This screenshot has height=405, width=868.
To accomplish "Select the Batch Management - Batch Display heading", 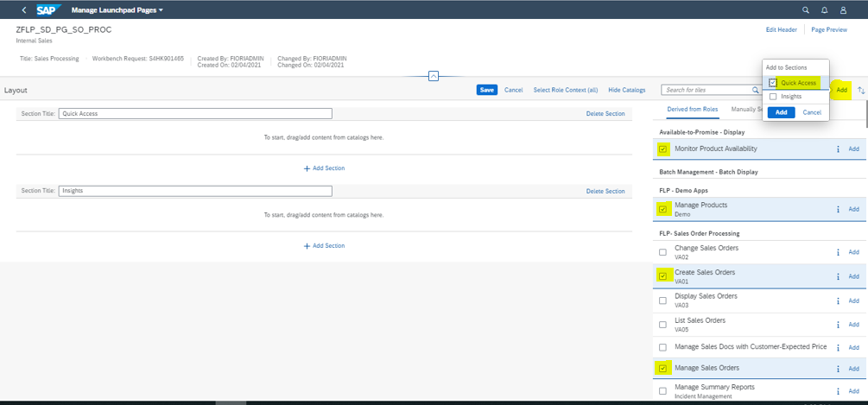I will coord(708,172).
